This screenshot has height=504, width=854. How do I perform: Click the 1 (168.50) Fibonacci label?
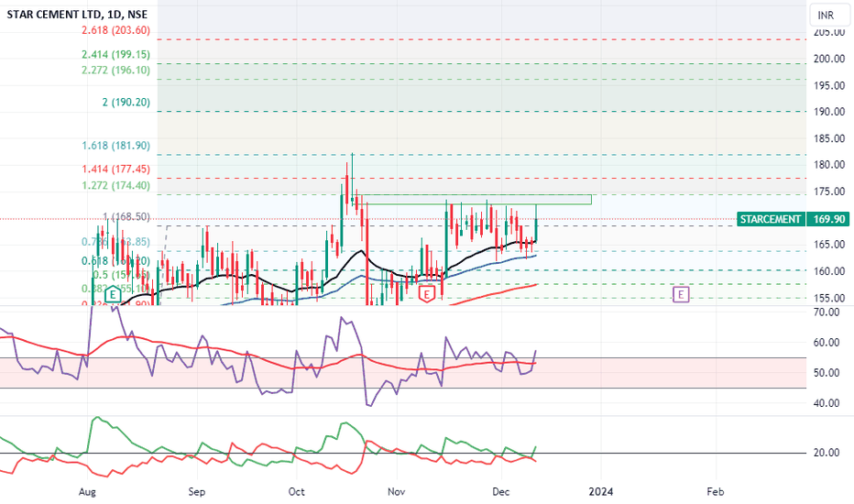(126, 217)
